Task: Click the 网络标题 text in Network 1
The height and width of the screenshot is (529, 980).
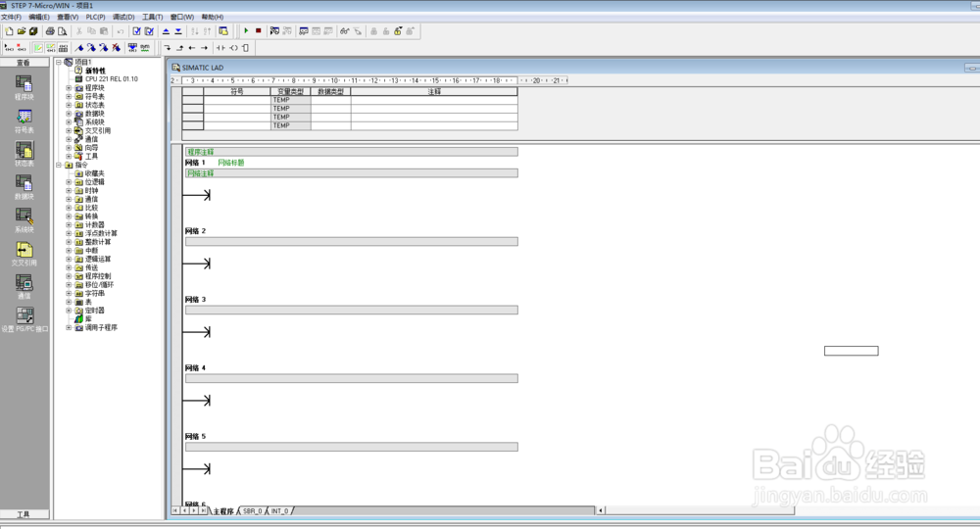Action: tap(231, 163)
